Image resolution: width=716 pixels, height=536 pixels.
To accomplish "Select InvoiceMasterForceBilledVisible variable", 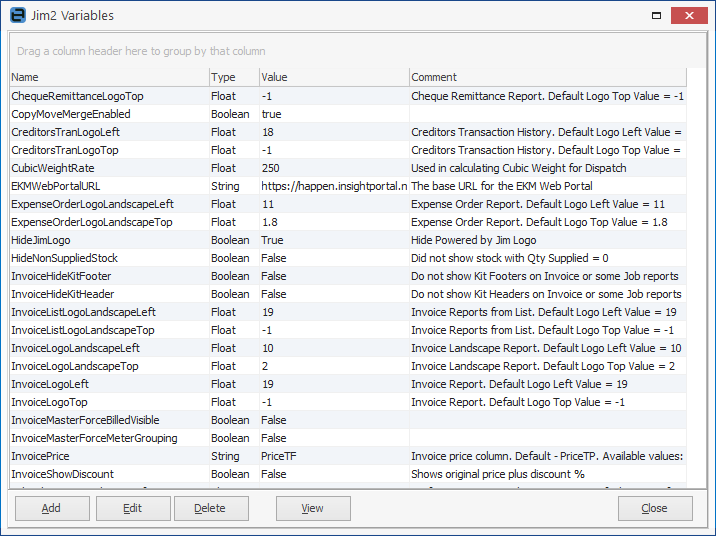I will [x=348, y=420].
